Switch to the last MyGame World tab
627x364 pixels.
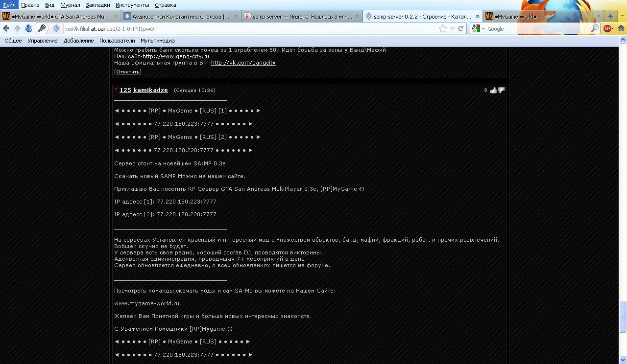tap(543, 16)
